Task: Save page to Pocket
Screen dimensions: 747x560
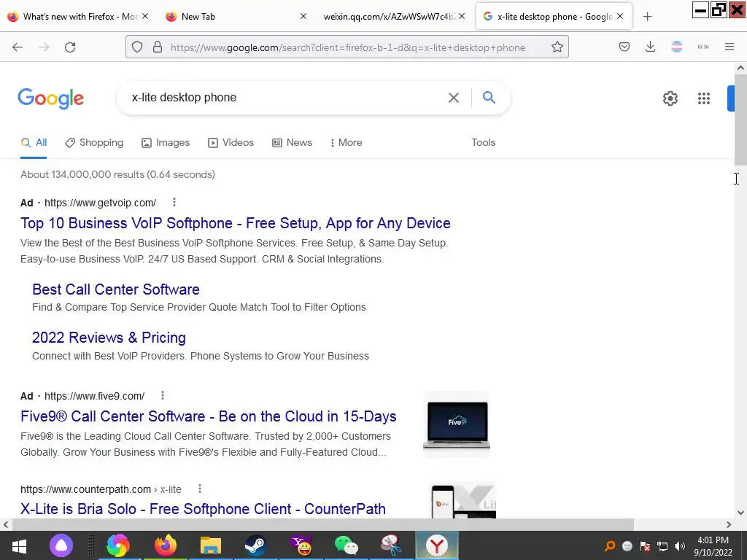Action: [624, 47]
